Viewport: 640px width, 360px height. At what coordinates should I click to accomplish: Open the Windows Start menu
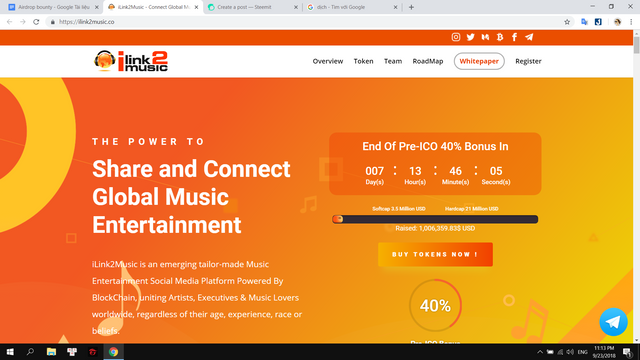point(10,352)
